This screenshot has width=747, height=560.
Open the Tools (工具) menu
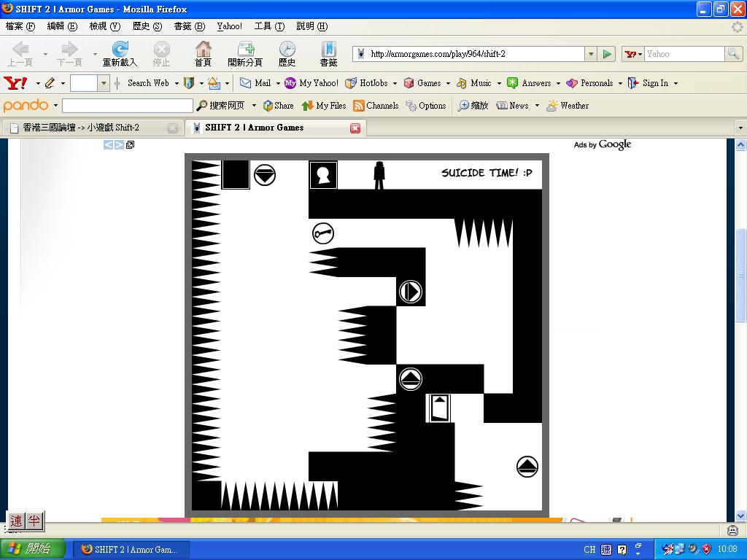pos(269,26)
